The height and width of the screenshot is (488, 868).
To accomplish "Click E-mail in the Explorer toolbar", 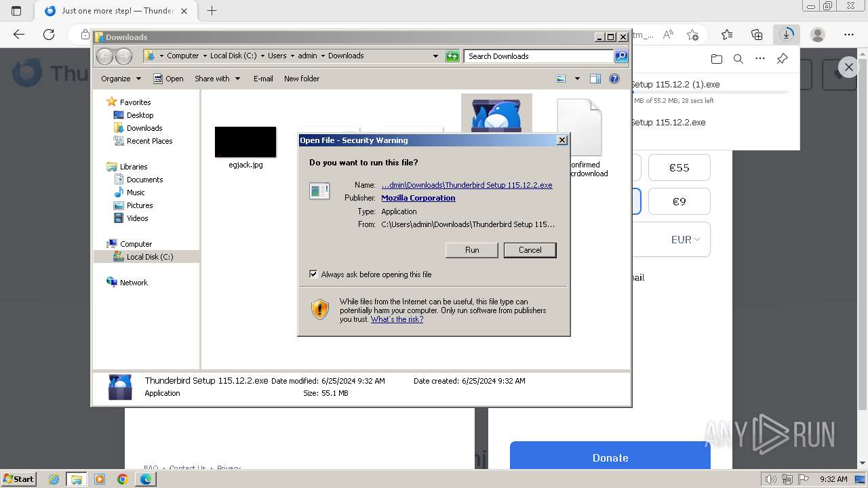I will pos(263,79).
